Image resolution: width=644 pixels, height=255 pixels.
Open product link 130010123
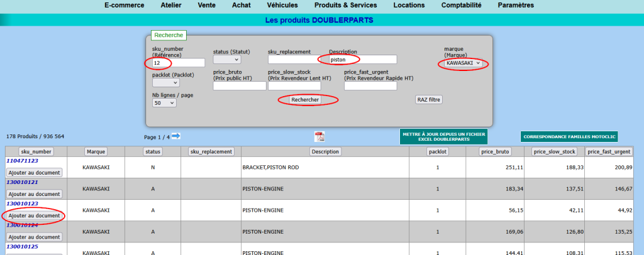click(x=22, y=203)
